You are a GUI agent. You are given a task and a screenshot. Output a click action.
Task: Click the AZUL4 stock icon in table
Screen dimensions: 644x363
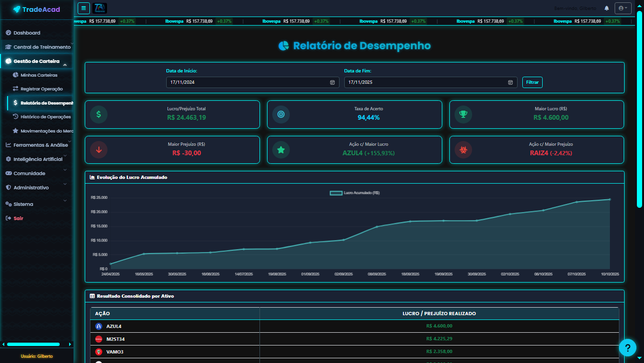[99, 326]
